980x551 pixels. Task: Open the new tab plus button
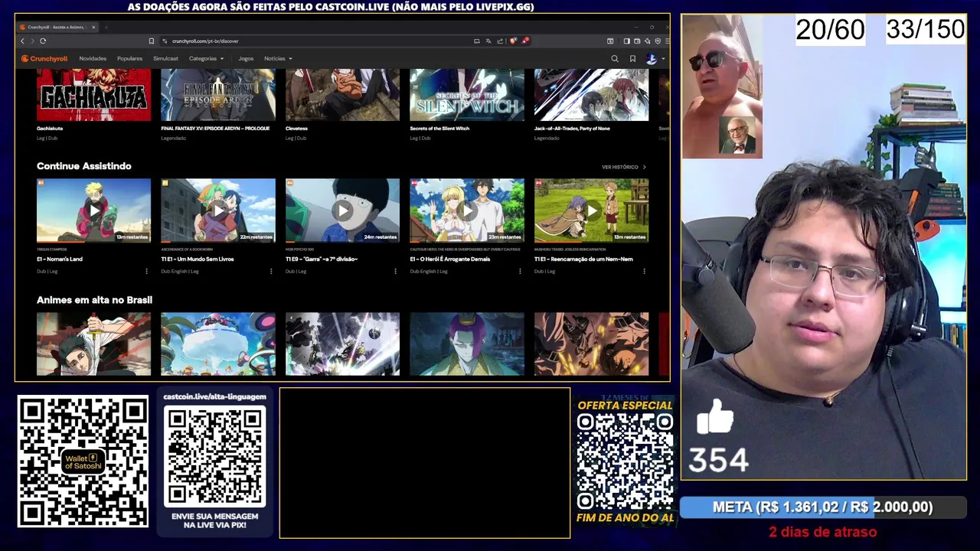point(106,27)
